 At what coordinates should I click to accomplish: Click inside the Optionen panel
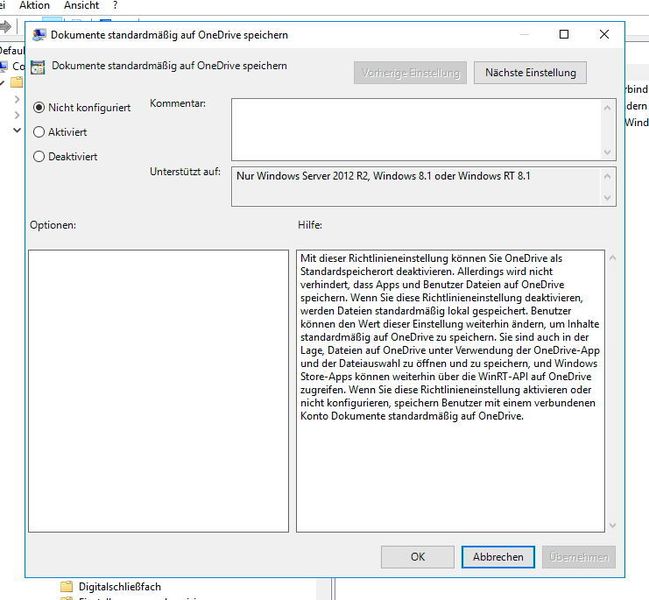[159, 391]
